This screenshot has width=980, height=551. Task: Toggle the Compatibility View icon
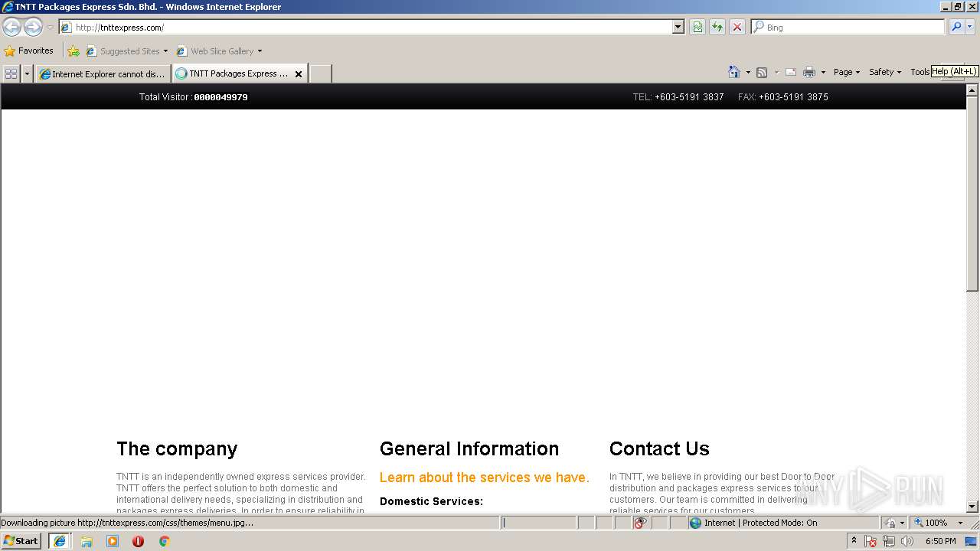(697, 28)
